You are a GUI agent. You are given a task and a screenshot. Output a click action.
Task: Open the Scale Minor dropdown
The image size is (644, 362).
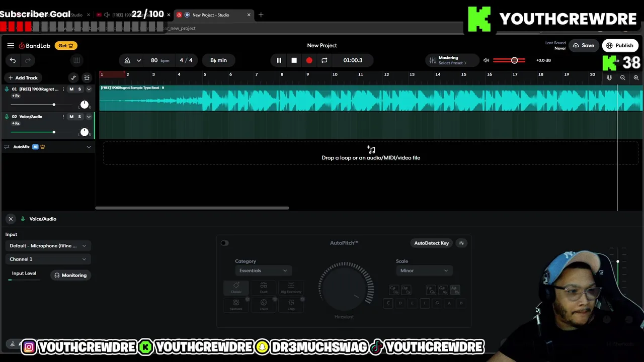424,271
